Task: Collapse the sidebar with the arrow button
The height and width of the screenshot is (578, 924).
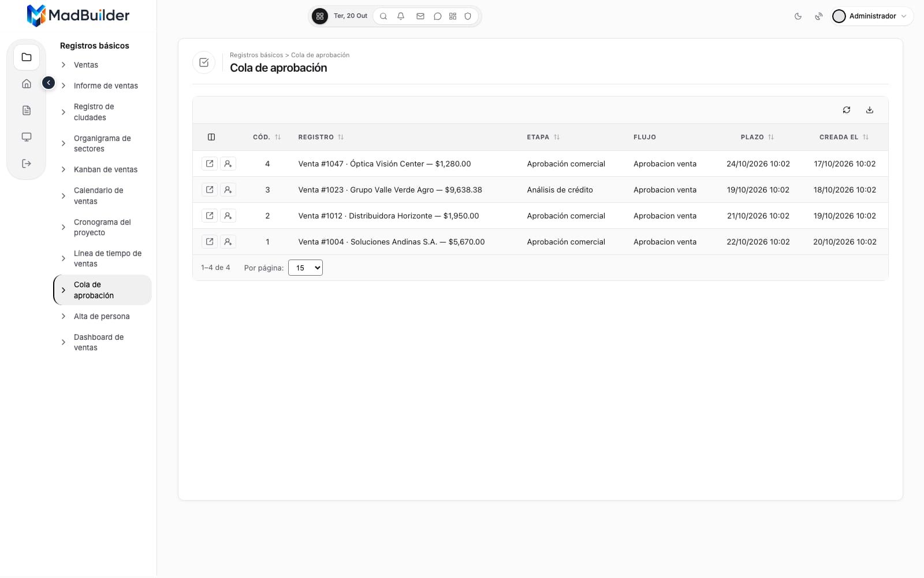Action: tap(49, 83)
